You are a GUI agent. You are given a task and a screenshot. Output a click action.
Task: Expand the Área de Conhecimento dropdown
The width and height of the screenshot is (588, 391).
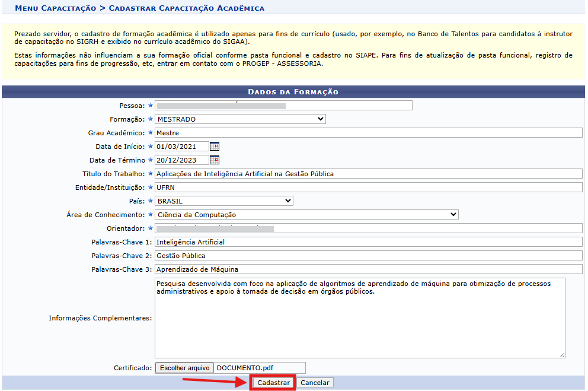click(x=306, y=215)
